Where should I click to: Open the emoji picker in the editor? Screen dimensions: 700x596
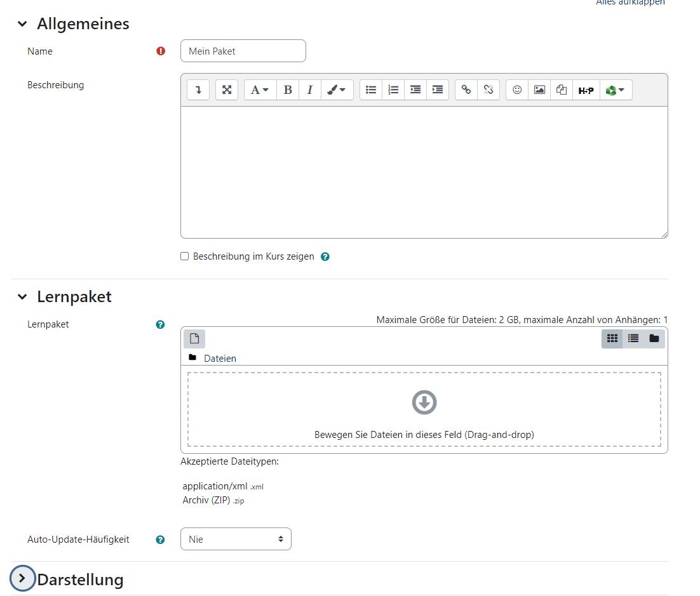517,90
